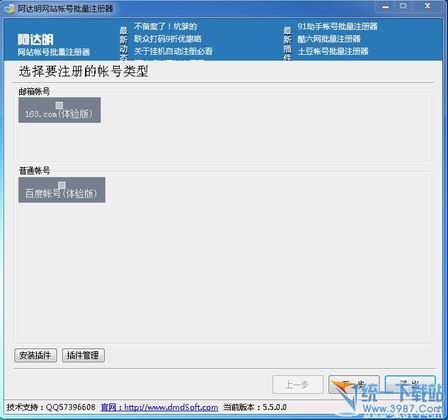Click the heading 选择要注册的帐号类型
The height and width of the screenshot is (420, 448).
click(x=84, y=71)
